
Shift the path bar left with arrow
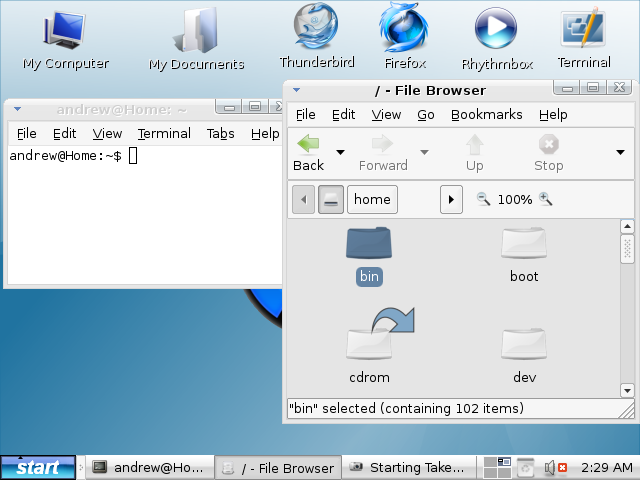[303, 199]
